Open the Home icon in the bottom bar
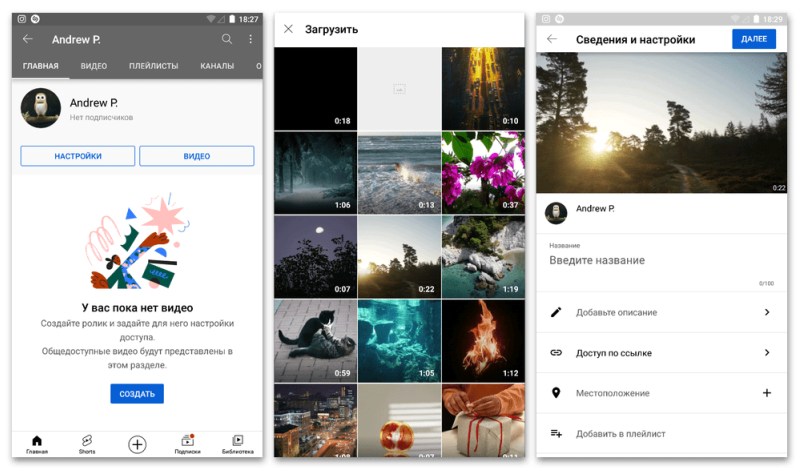Screen dimensions: 800x470 tap(37, 444)
